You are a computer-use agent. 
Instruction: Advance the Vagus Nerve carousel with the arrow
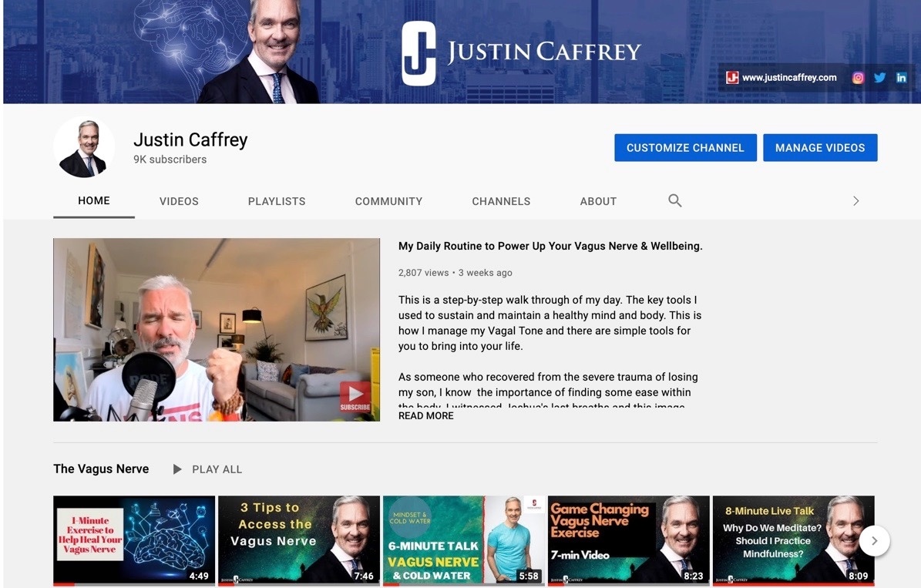[874, 541]
